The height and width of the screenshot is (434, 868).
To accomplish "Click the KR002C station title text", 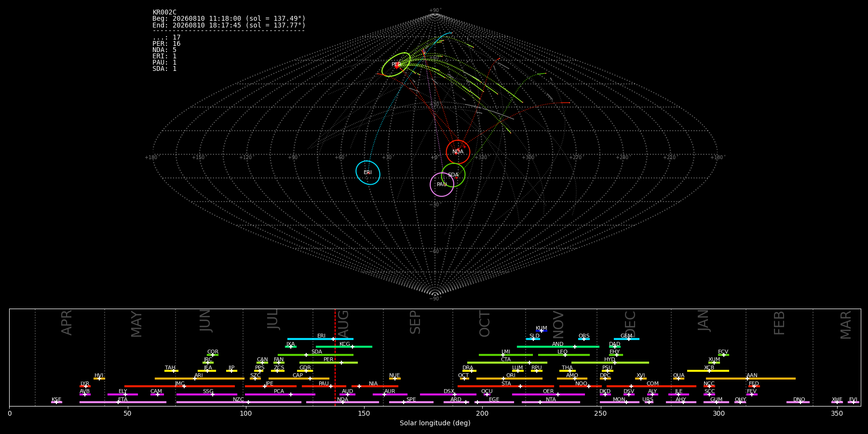I will click(x=164, y=12).
